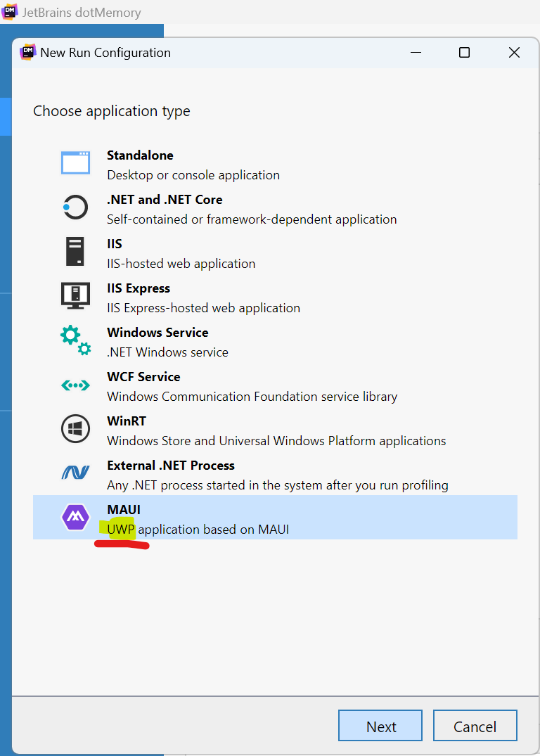Click the WCF Service arrows icon
This screenshot has height=756, width=540.
pos(75,385)
